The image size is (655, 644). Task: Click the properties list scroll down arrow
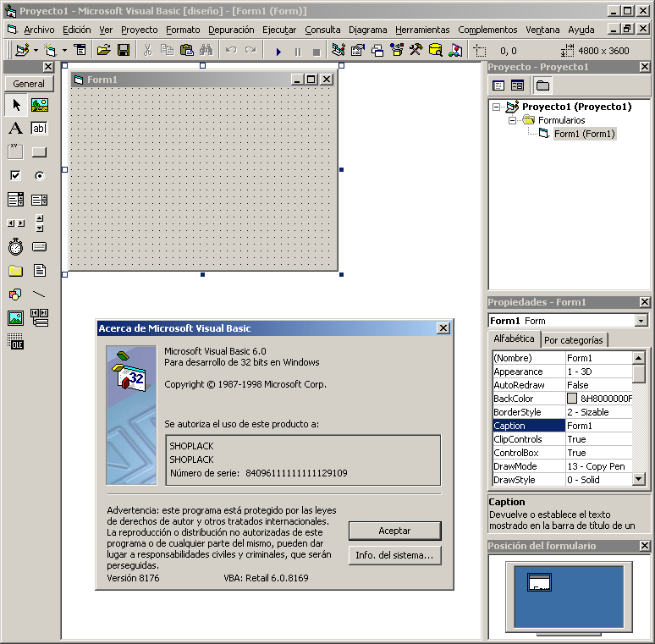639,479
